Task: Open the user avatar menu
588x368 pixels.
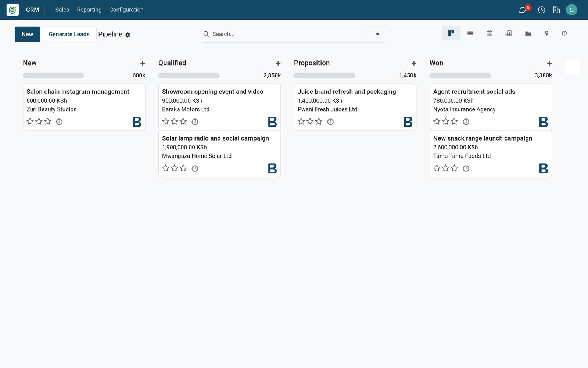Action: coord(571,10)
